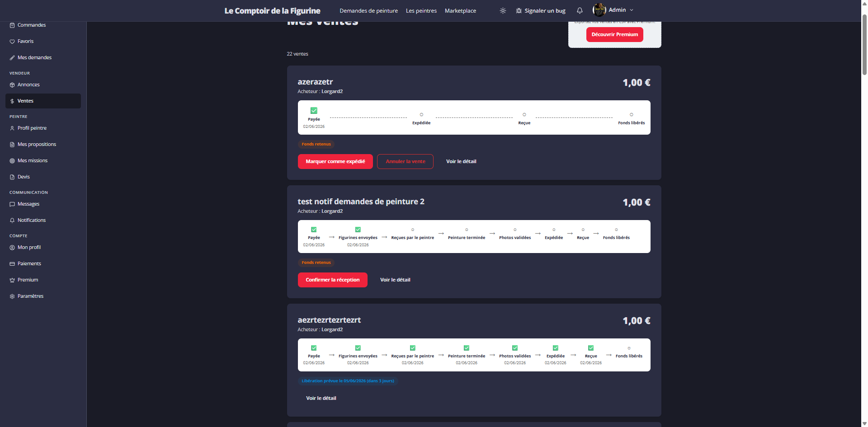Screen dimensions: 868x427
Task: Click Annuler la vente button
Action: (406, 161)
